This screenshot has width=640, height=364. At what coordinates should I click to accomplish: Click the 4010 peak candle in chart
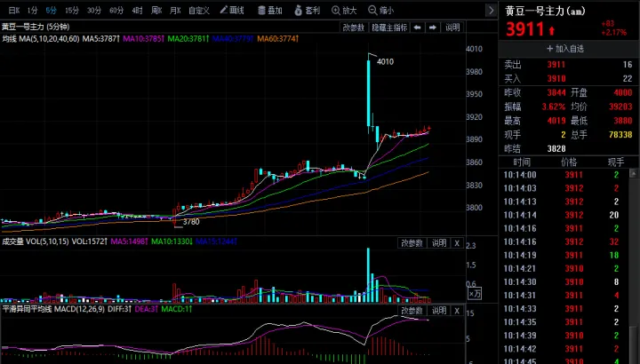[x=368, y=89]
